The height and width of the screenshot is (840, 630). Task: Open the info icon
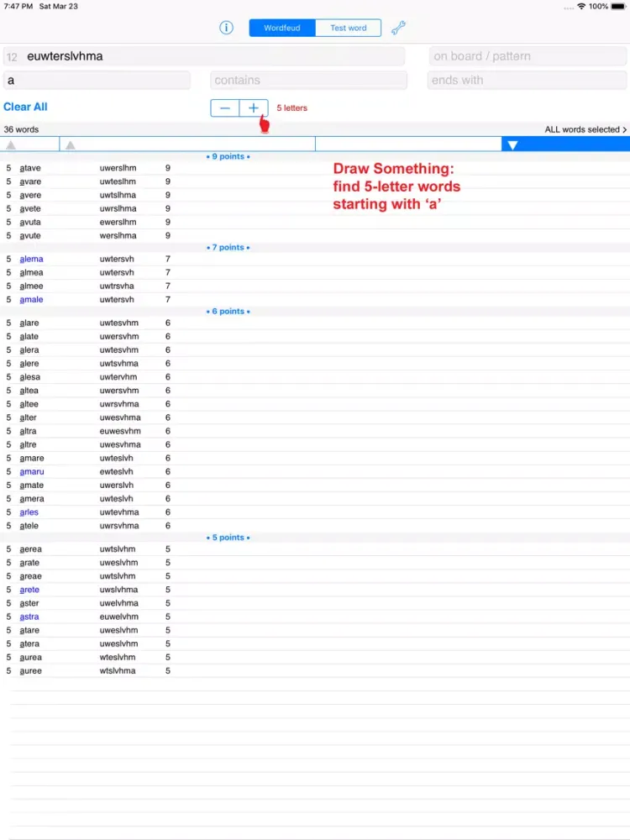pos(226,28)
